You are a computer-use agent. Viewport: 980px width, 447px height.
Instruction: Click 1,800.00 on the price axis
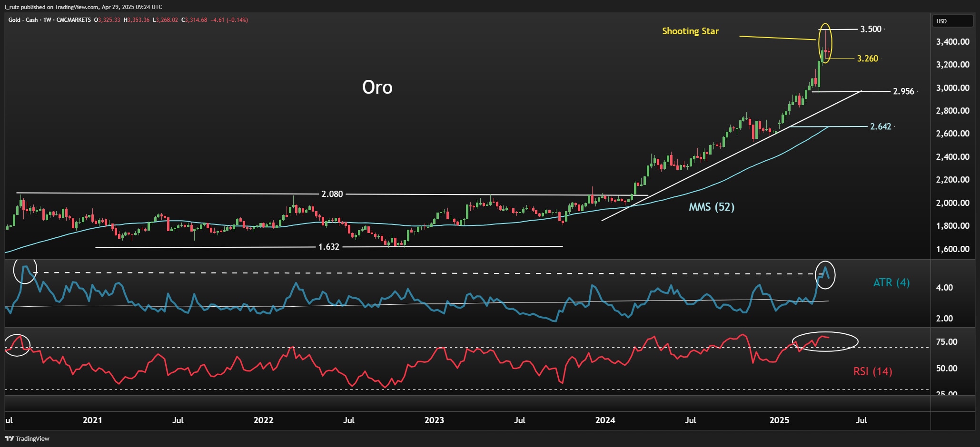(952, 226)
